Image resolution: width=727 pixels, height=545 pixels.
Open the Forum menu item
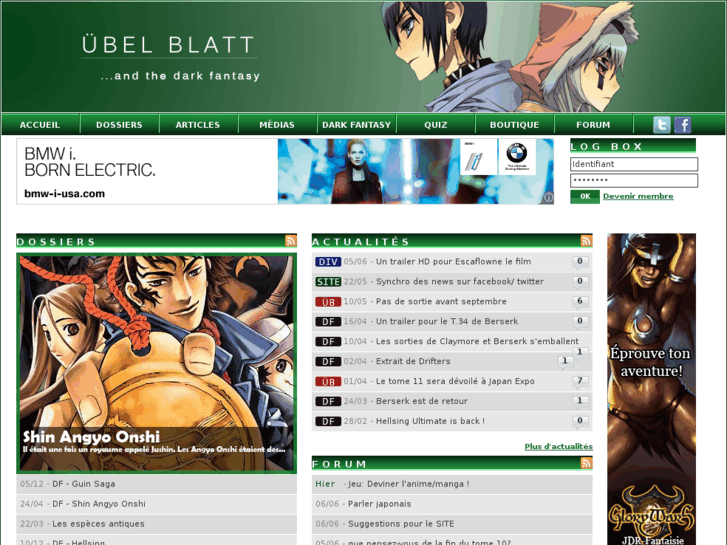tap(593, 125)
